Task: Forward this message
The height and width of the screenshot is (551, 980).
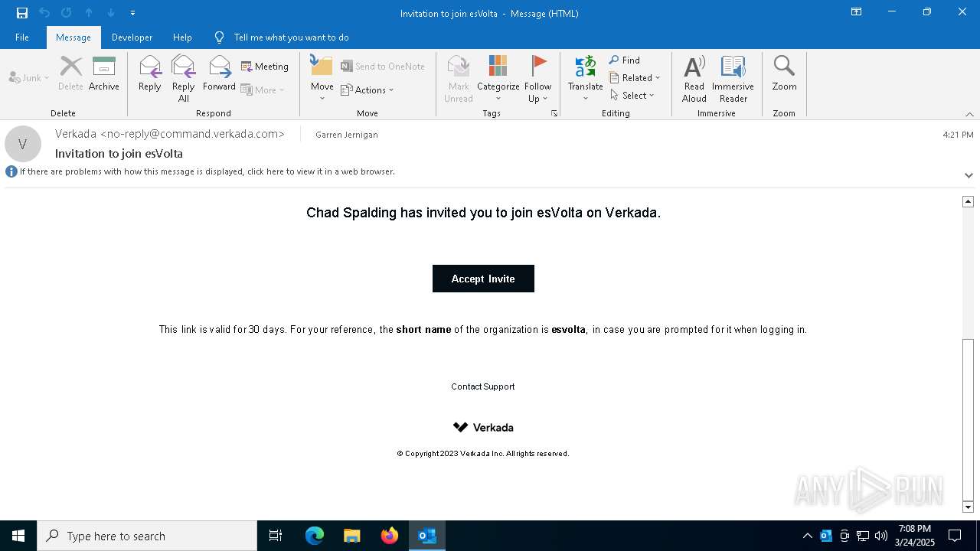Action: point(219,73)
